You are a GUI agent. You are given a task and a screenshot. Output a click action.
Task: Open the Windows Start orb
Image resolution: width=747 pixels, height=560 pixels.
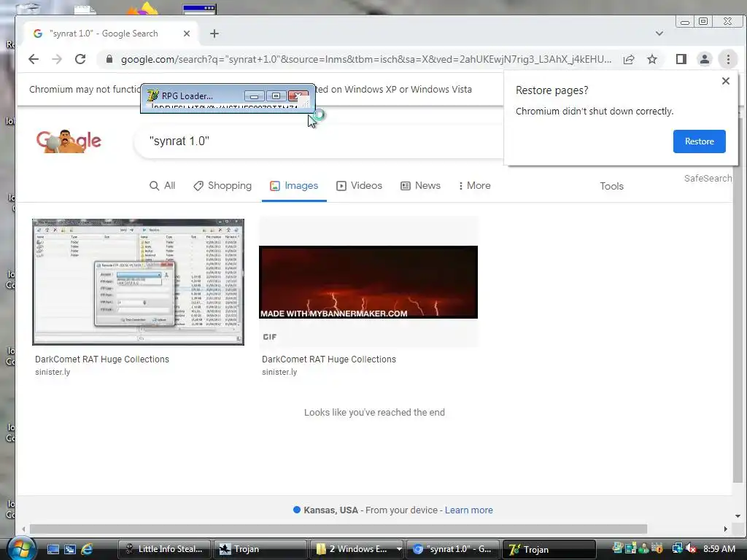[x=21, y=548]
